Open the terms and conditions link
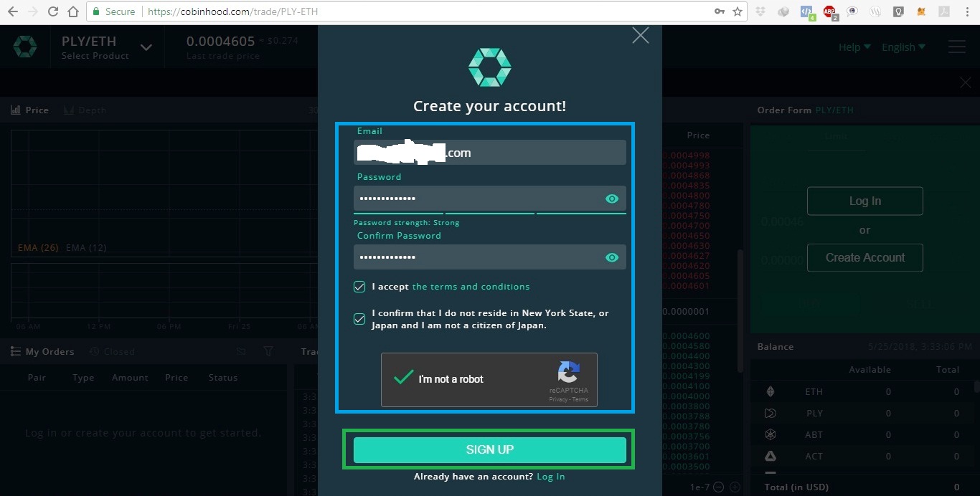The width and height of the screenshot is (980, 496). pyautogui.click(x=471, y=287)
